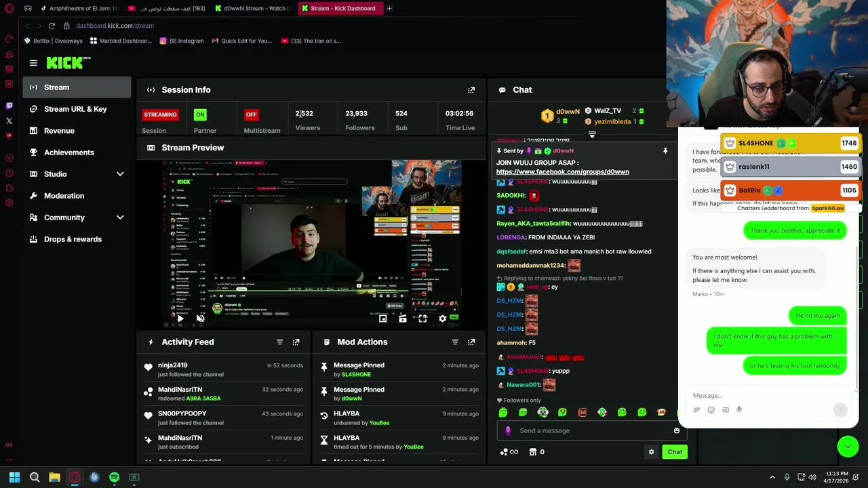Open the X icon in Opera sidebar
The height and width of the screenshot is (488, 868).
(x=9, y=121)
